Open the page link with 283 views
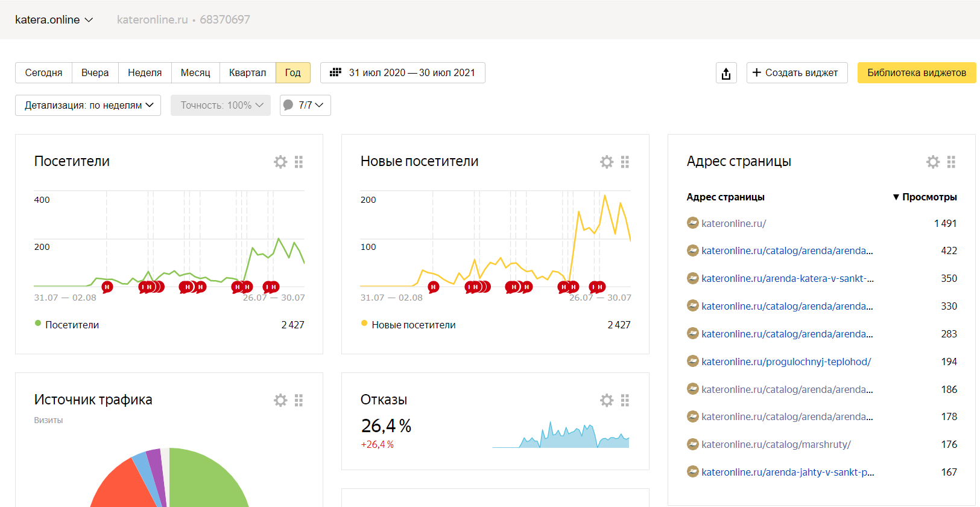This screenshot has width=980, height=507. tap(787, 334)
